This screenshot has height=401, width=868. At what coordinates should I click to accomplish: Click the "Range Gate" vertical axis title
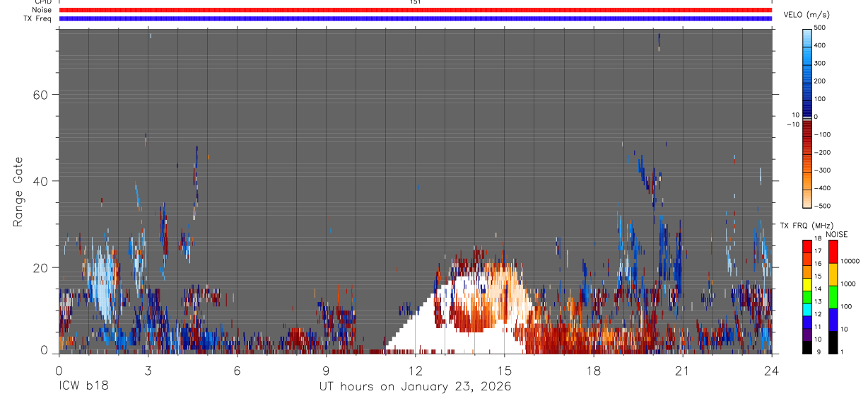click(18, 192)
